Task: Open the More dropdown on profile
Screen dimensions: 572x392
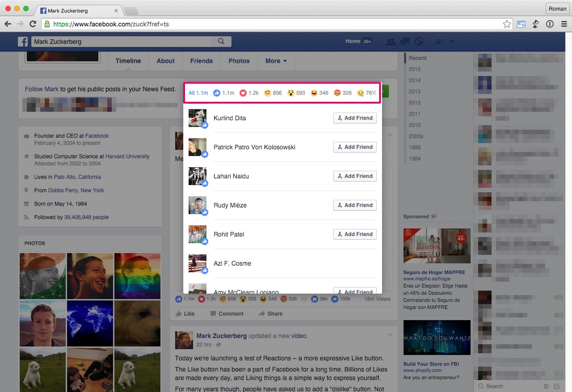Action: (276, 61)
